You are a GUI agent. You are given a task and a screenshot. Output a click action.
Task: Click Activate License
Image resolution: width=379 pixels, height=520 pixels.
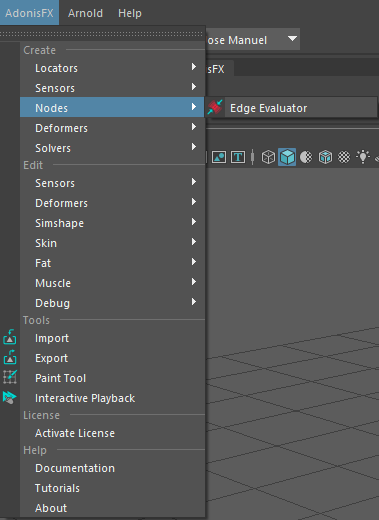pos(112,433)
